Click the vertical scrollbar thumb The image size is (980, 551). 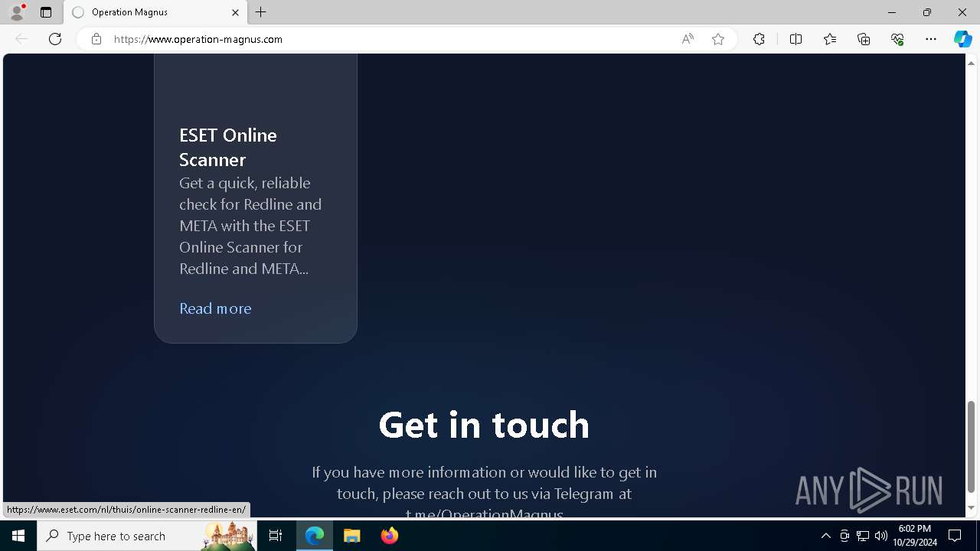click(x=971, y=447)
